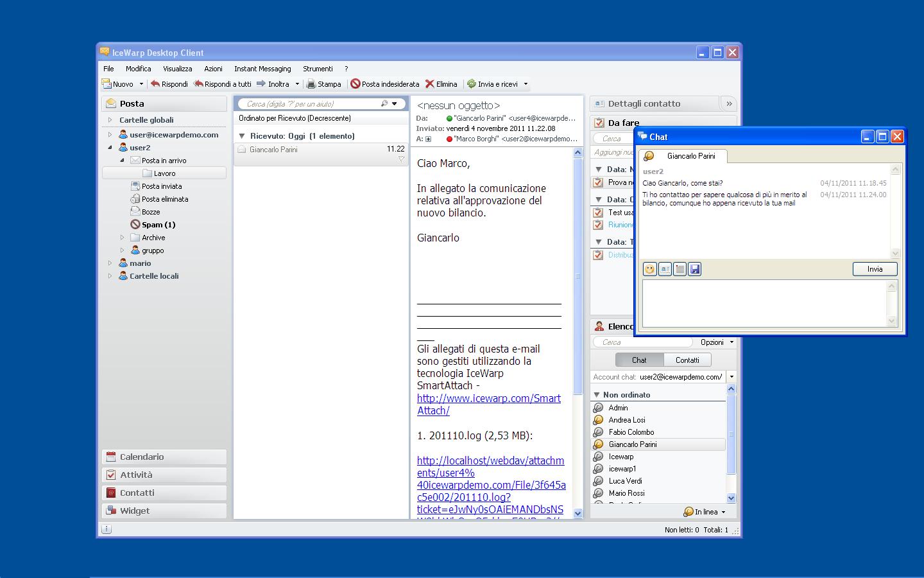Forward the message with Inoltra

273,84
